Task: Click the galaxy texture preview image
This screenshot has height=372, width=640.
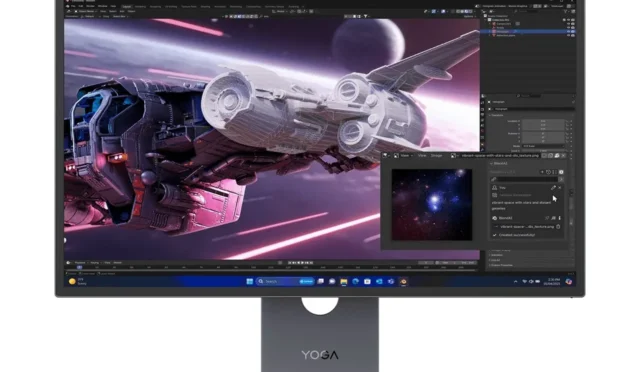Action: point(432,205)
